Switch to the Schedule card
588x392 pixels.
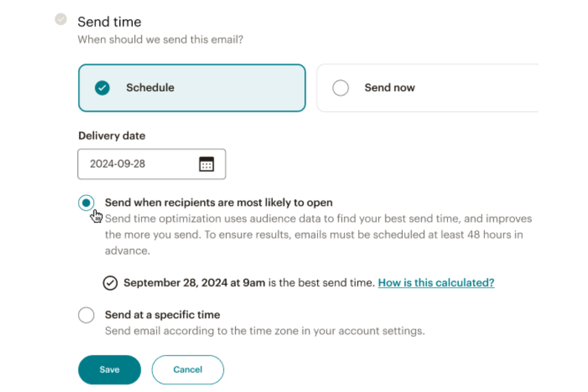(192, 87)
